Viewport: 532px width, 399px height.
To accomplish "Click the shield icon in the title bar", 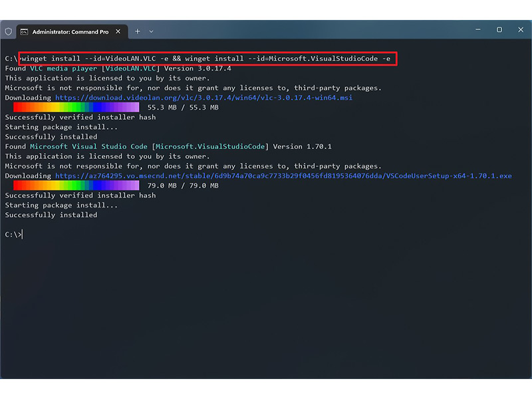I will [9, 31].
